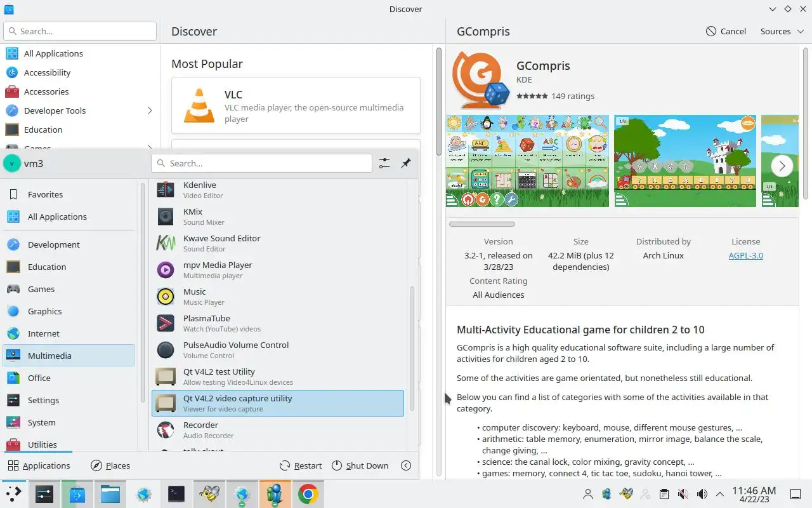Image resolution: width=812 pixels, height=508 pixels.
Task: Show next GCompris screenshot
Action: [782, 166]
